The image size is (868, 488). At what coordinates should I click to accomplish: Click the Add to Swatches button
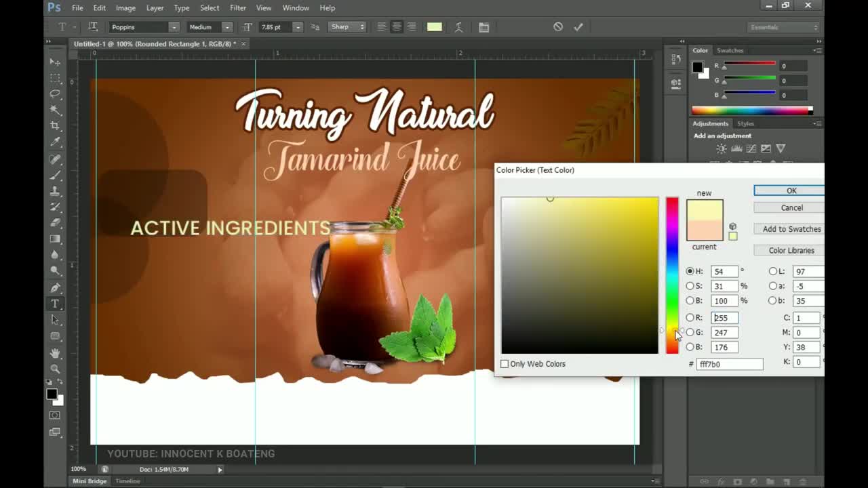click(791, 229)
